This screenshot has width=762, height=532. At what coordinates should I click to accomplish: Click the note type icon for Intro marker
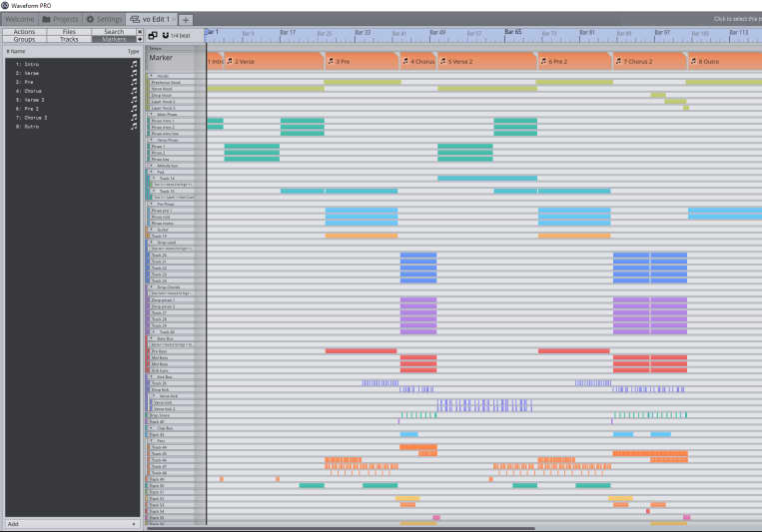[134, 64]
